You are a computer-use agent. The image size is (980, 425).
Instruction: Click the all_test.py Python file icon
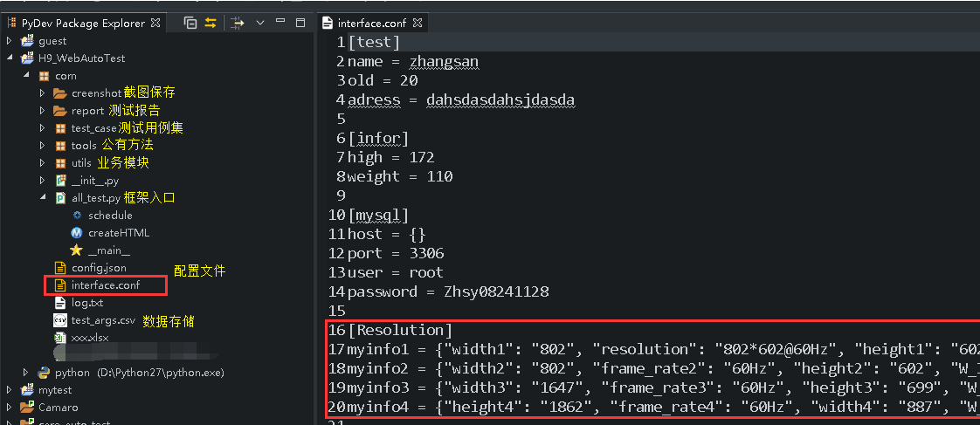point(60,198)
